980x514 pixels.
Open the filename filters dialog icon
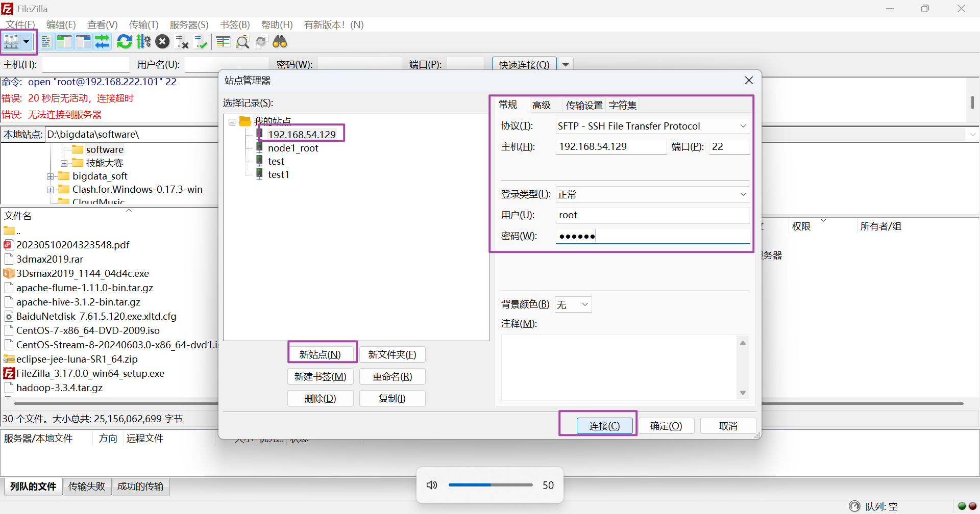(x=223, y=42)
